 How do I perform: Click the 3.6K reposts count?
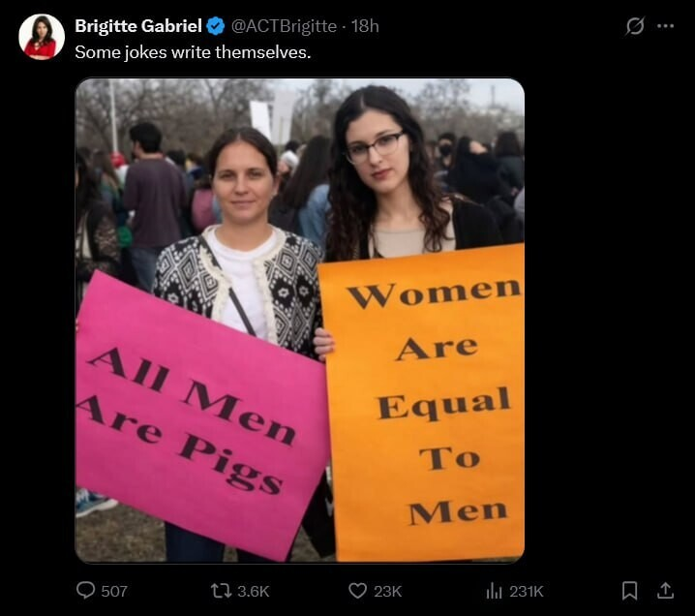pos(253,591)
